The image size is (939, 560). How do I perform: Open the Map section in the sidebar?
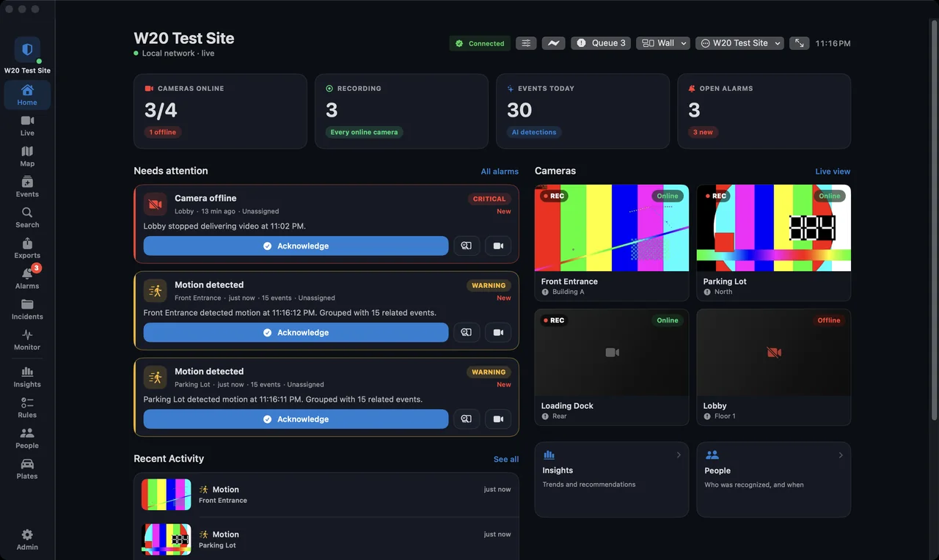[x=27, y=156]
